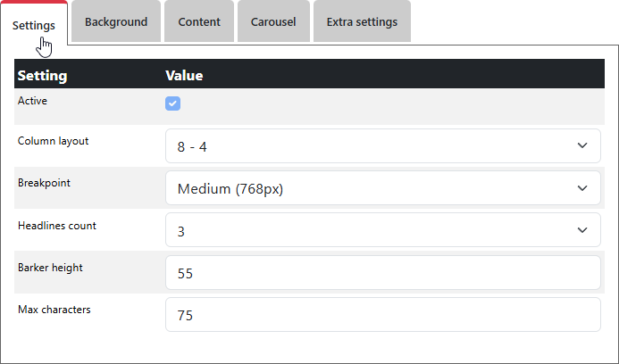The image size is (619, 364).
Task: Click the Headlines count value "3"
Action: click(x=181, y=231)
